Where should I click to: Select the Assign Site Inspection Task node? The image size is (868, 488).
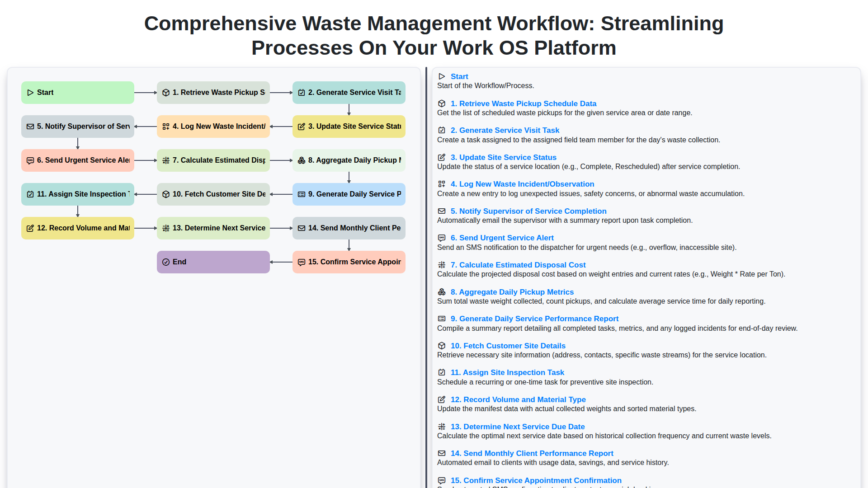(x=77, y=194)
